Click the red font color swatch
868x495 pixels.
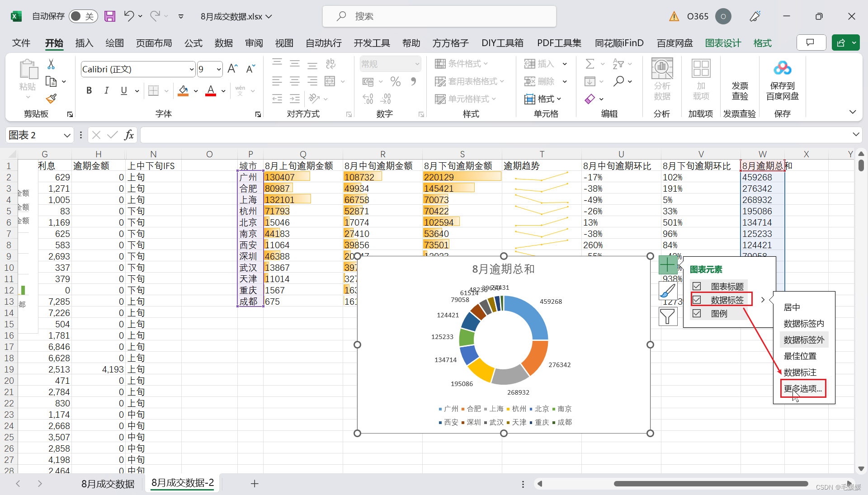211,91
